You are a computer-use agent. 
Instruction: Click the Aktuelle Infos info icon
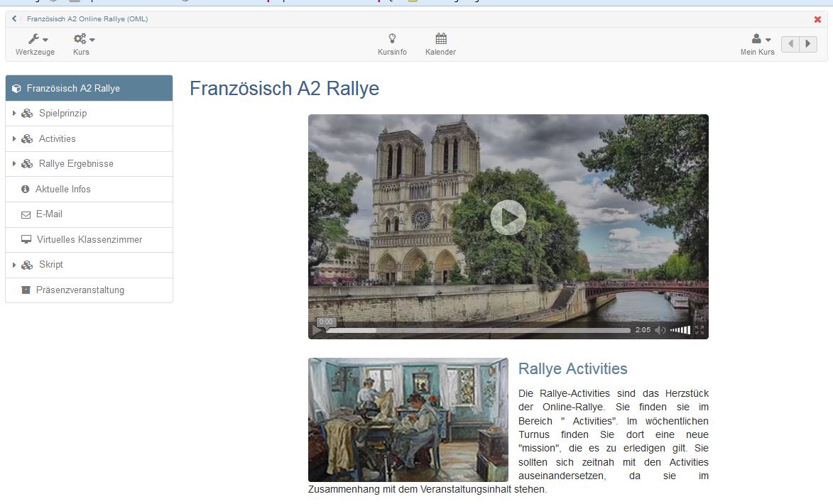coord(27,189)
